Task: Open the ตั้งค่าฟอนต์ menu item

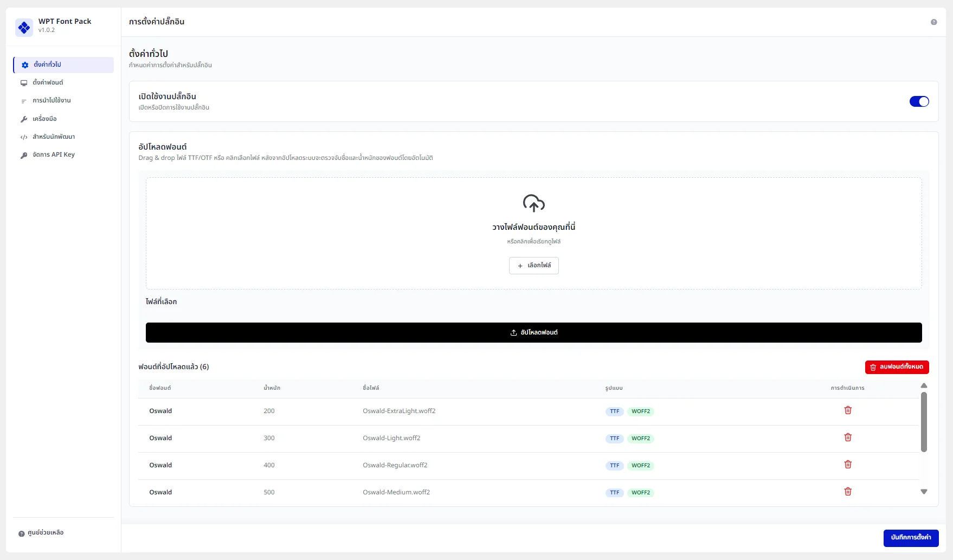Action: 63,82
